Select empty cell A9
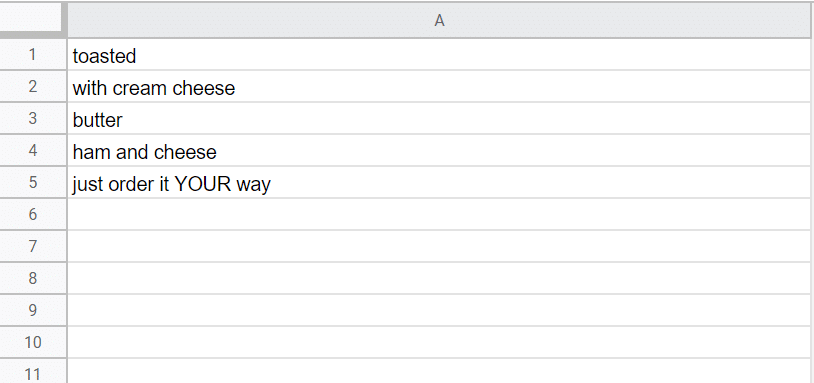 click(439, 311)
